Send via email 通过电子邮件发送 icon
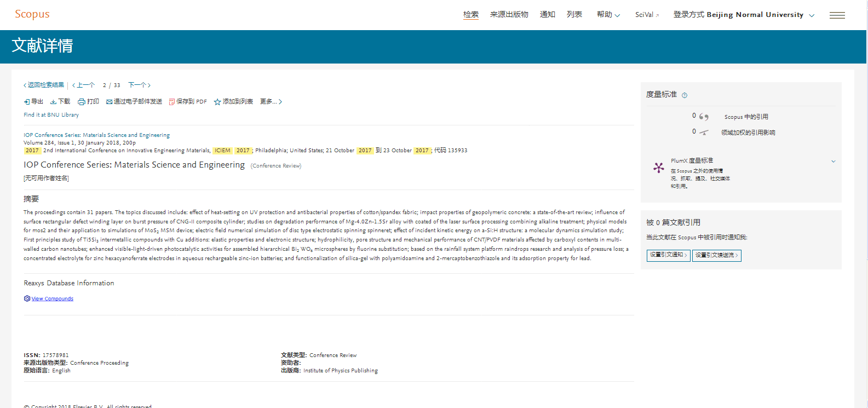This screenshot has width=868, height=408. point(109,102)
